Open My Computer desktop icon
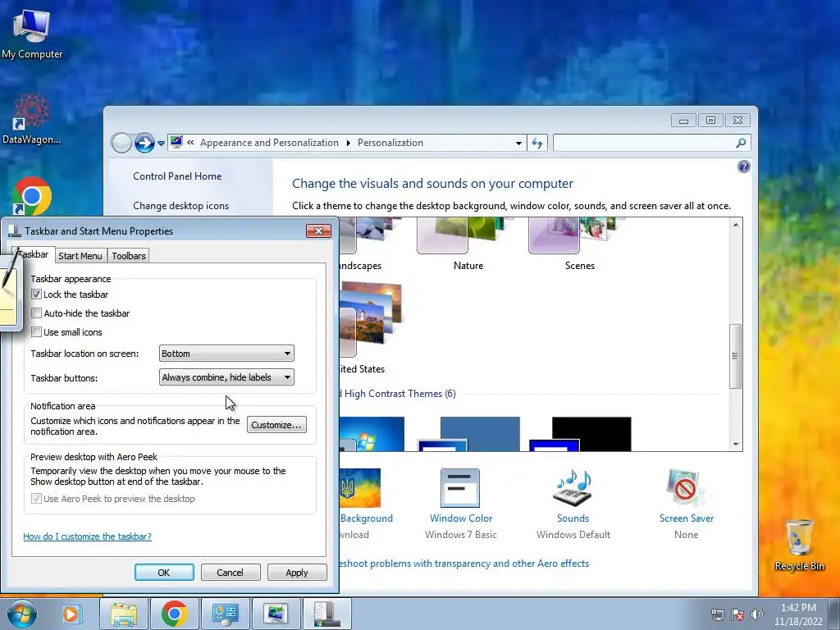The height and width of the screenshot is (630, 840). pyautogui.click(x=32, y=33)
